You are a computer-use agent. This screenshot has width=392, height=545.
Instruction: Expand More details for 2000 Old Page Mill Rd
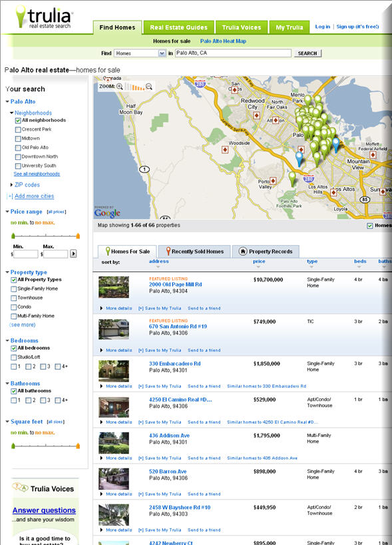[x=118, y=308]
